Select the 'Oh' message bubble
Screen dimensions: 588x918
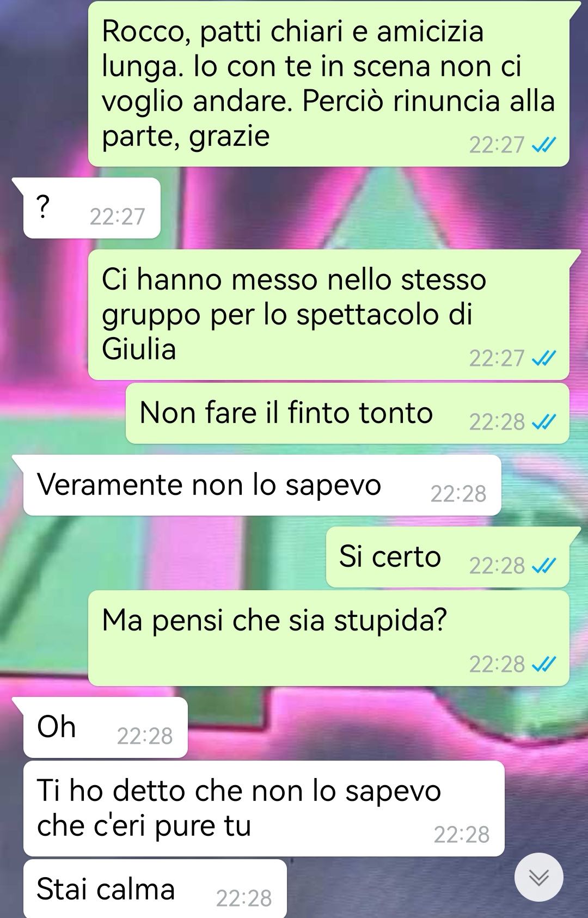pos(105,727)
